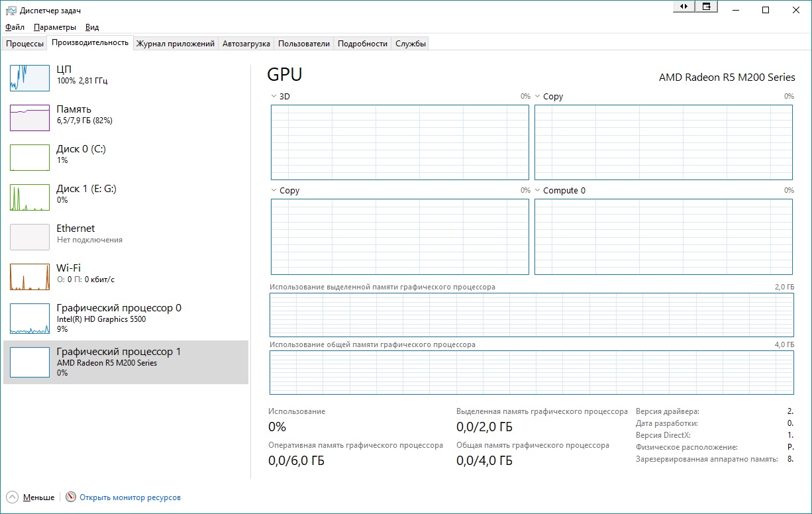812x514 pixels.
Task: Click the Ethernet graph icon in sidebar
Action: pos(30,236)
